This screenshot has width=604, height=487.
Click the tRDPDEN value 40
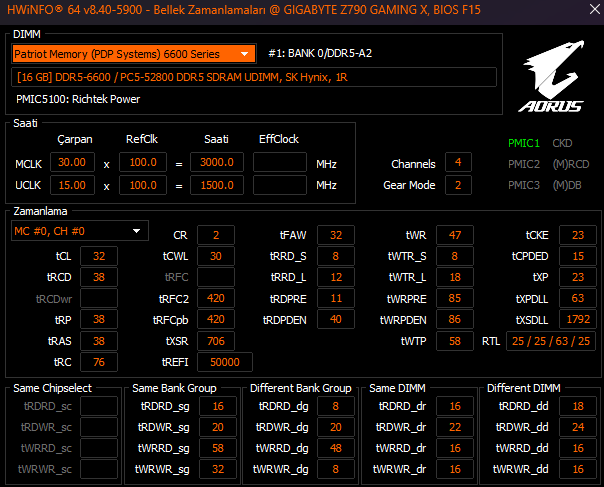tap(336, 319)
